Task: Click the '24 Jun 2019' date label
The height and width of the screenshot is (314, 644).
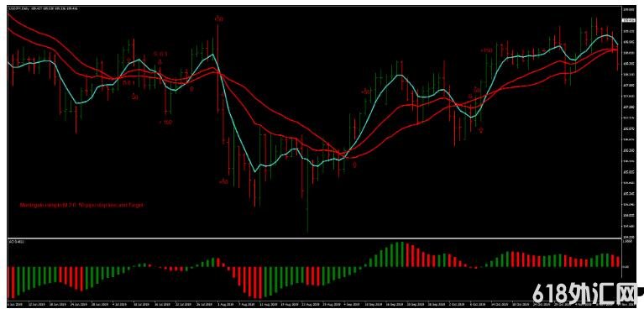Action: 78,306
